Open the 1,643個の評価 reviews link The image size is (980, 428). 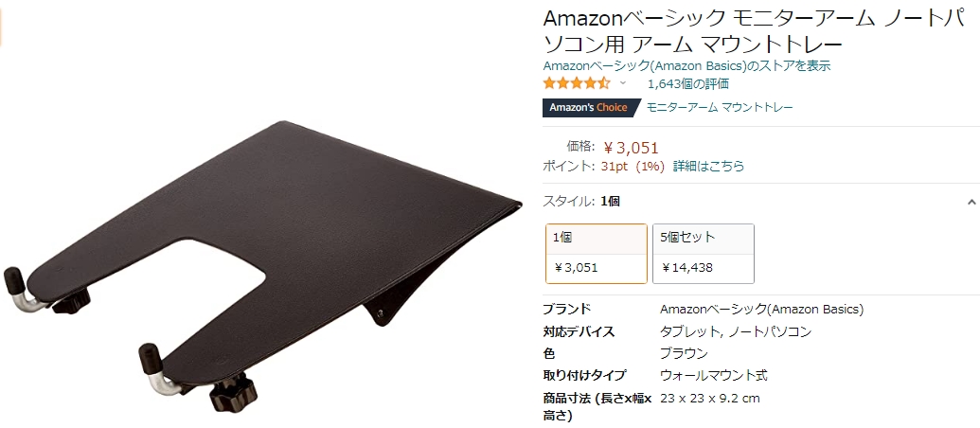[x=688, y=83]
